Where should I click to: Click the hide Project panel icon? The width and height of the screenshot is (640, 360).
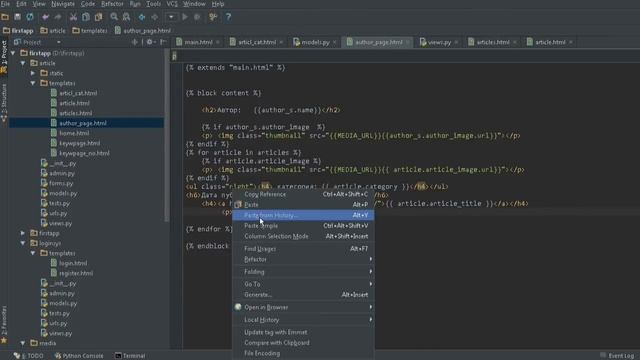163,42
